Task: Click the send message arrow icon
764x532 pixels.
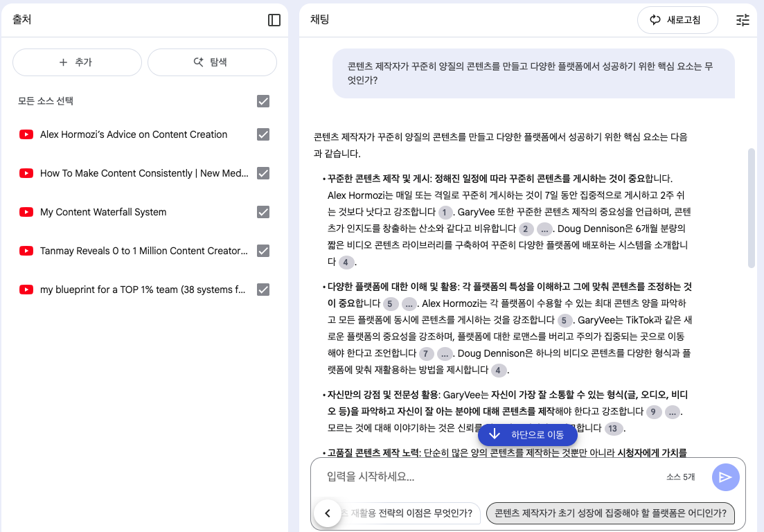Action: [725, 477]
